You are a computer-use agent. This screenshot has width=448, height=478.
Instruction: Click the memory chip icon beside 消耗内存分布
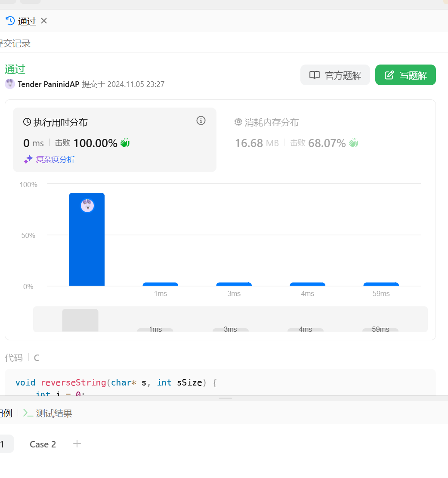(238, 122)
